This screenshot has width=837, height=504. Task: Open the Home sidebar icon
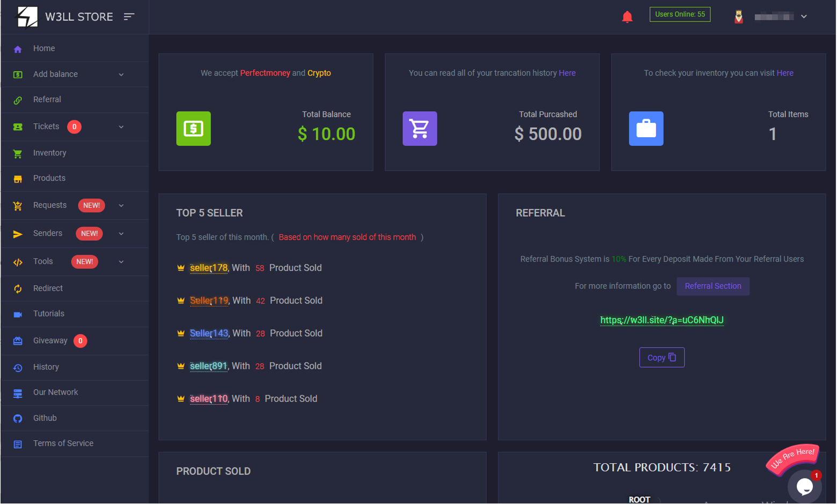(x=18, y=48)
